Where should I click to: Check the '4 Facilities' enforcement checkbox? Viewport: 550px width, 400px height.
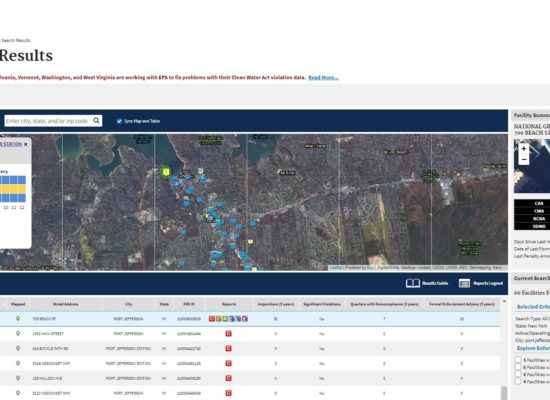click(x=518, y=381)
